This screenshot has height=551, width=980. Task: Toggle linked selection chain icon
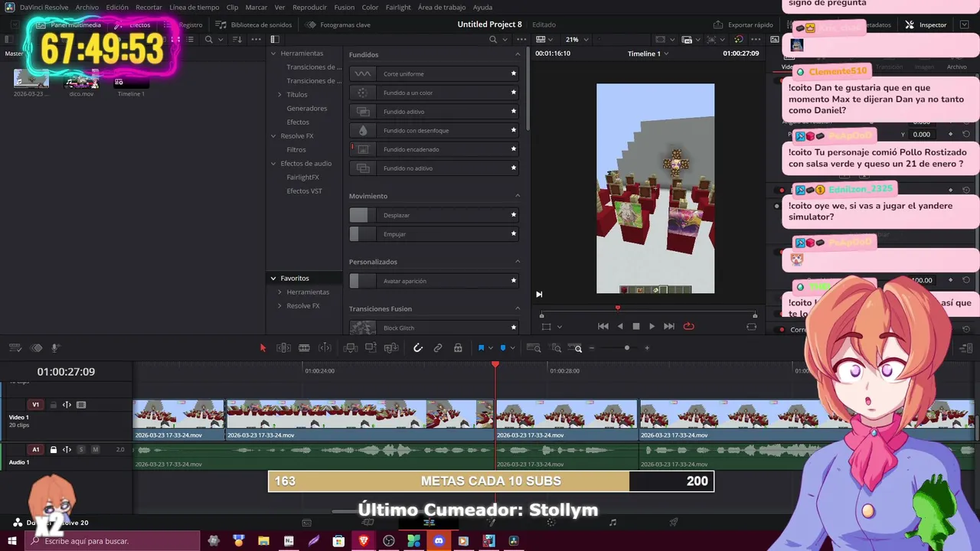point(438,347)
